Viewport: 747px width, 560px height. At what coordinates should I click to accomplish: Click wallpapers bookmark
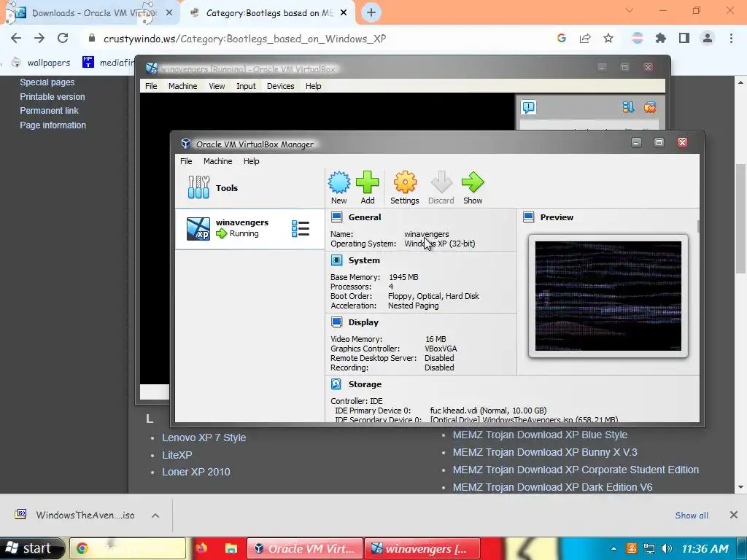point(41,63)
